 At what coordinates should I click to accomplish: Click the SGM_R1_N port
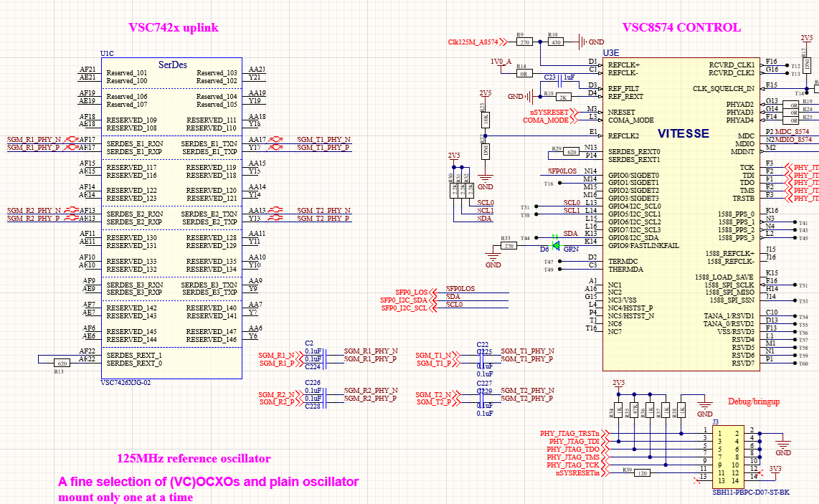(x=280, y=355)
